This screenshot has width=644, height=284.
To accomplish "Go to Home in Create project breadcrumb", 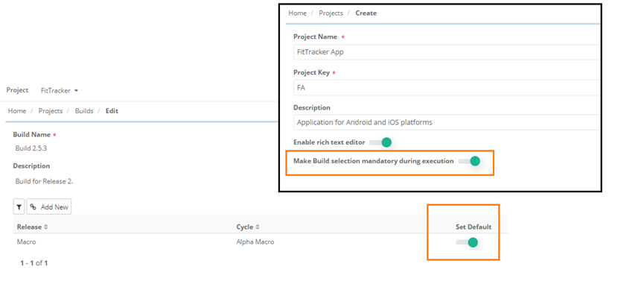I will (297, 13).
